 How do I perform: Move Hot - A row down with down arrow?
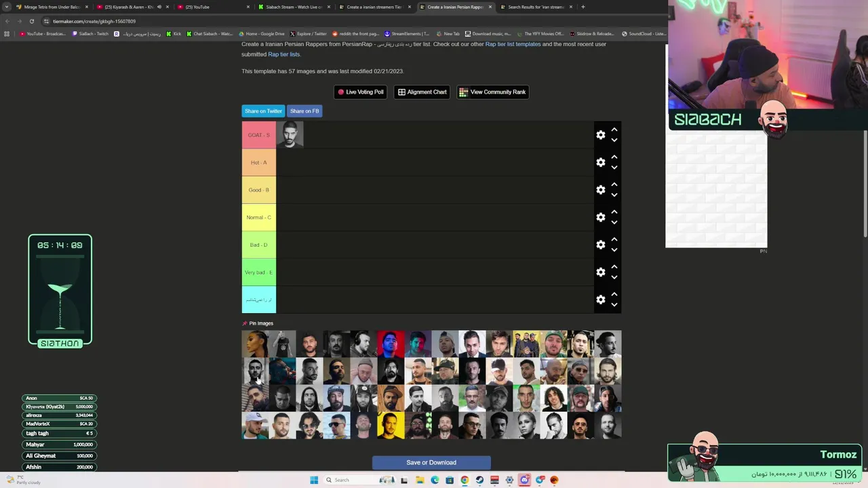(x=614, y=167)
